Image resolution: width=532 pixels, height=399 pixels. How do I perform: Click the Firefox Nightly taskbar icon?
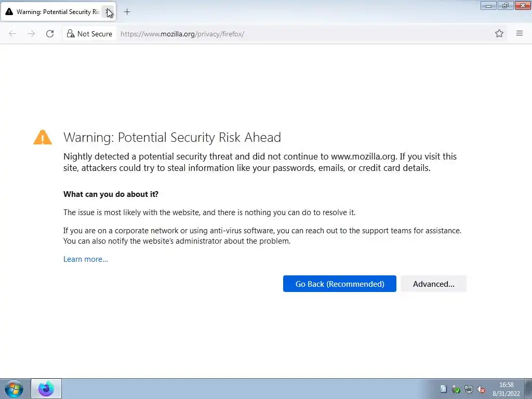pyautogui.click(x=46, y=389)
